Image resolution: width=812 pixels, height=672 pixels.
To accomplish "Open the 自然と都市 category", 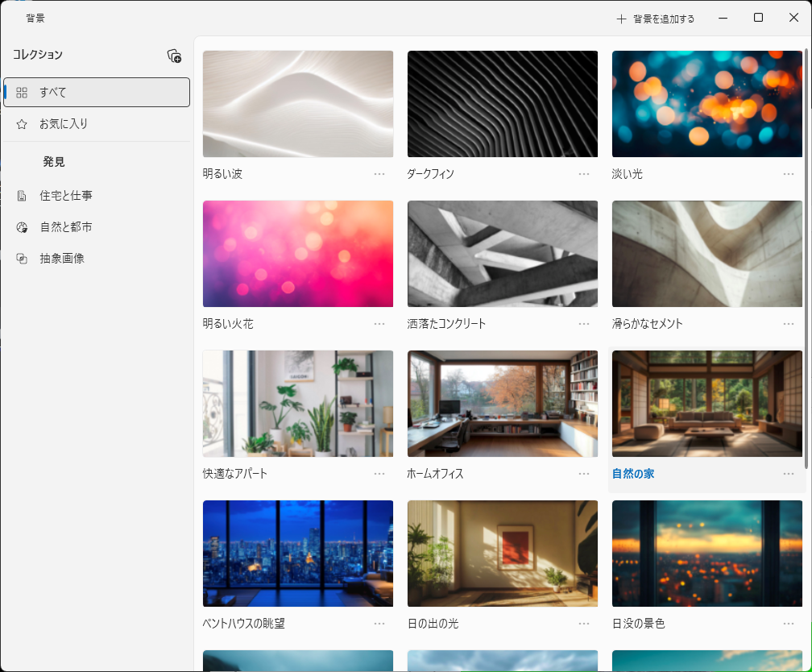I will (97, 227).
